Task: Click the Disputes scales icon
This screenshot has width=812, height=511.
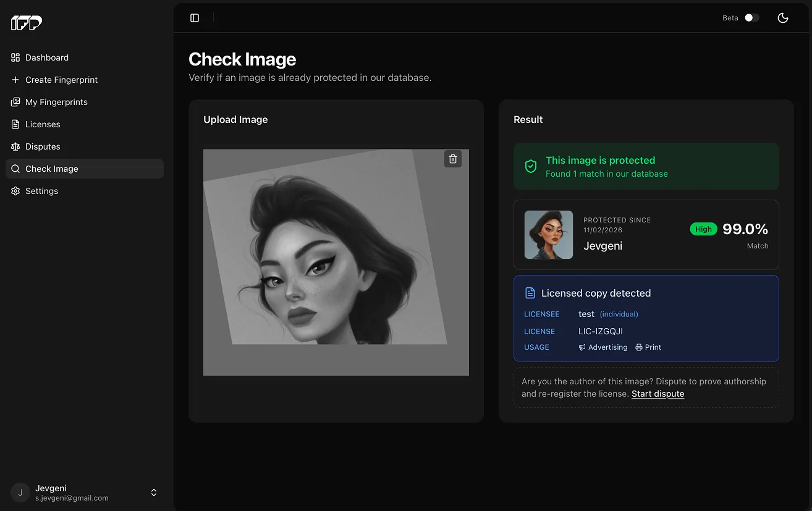Action: tap(15, 146)
